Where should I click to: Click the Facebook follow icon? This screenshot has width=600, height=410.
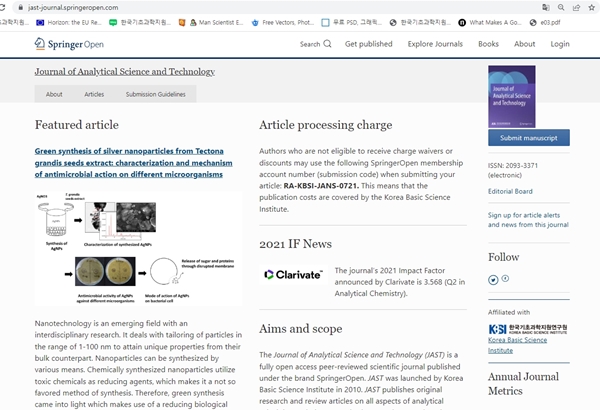(x=505, y=279)
